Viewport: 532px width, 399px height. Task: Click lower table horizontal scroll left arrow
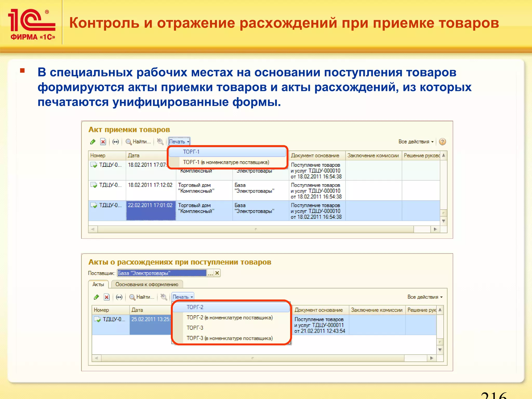pyautogui.click(x=97, y=358)
